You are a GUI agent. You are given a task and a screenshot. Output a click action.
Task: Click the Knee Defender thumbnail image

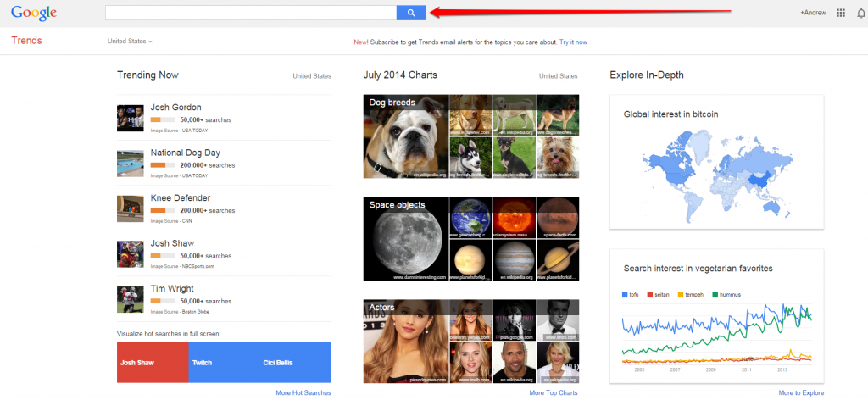(130, 208)
